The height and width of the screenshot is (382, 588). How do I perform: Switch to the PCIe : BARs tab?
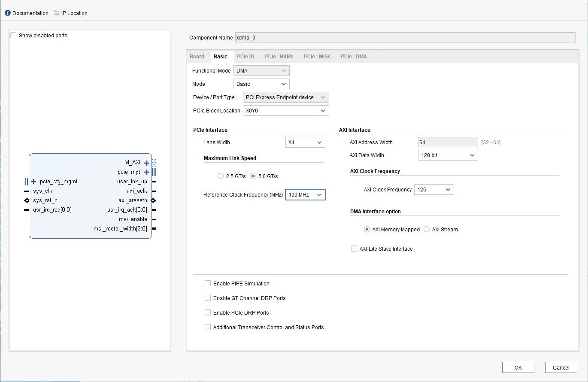coord(279,57)
